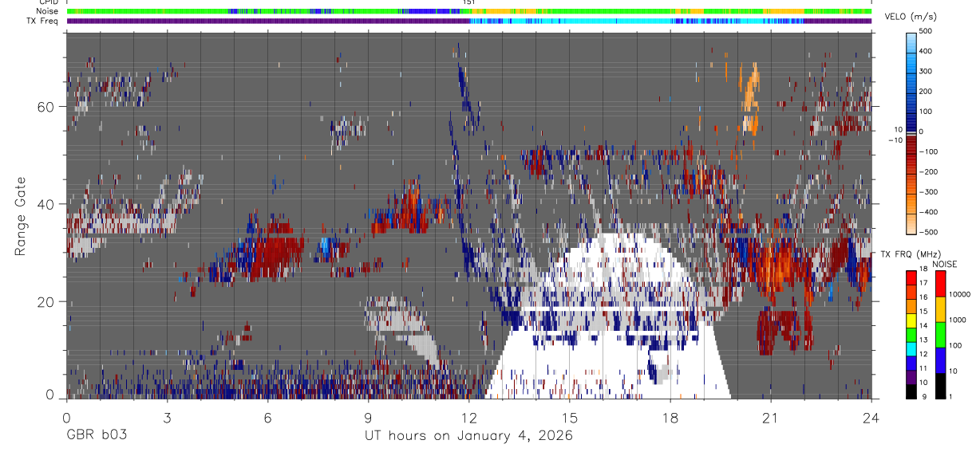Click the x-axis tick label '3'

click(x=167, y=417)
